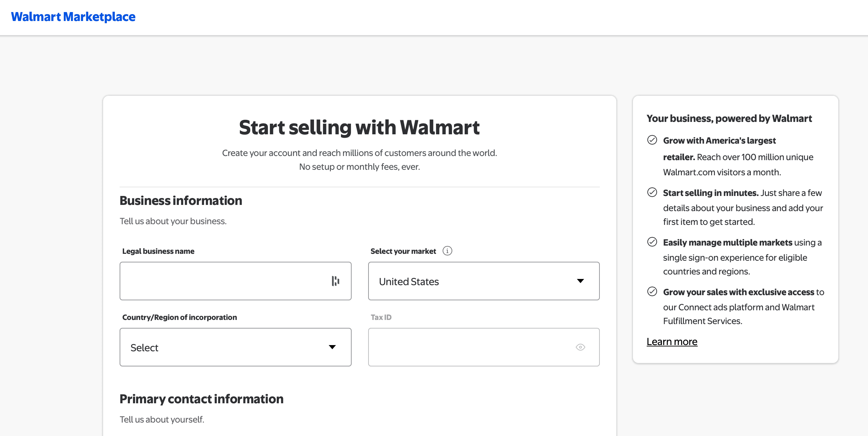Screen dimensions: 868x436
Task: Click the password manager icon in Legal business name
Action: [335, 281]
